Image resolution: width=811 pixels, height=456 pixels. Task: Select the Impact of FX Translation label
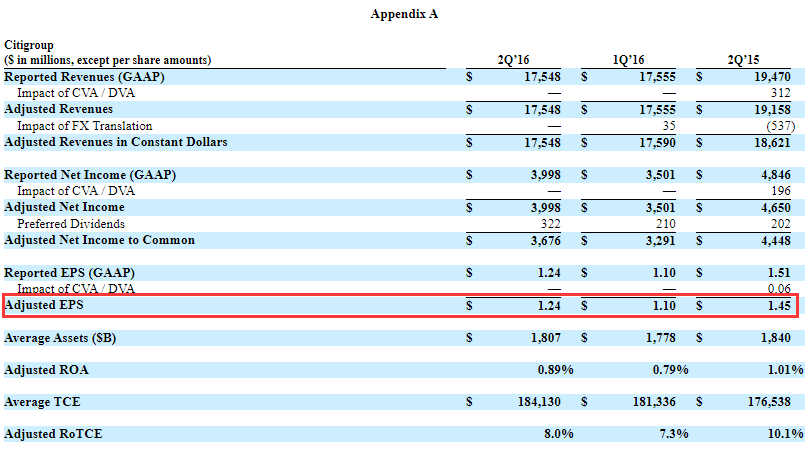[x=85, y=126]
